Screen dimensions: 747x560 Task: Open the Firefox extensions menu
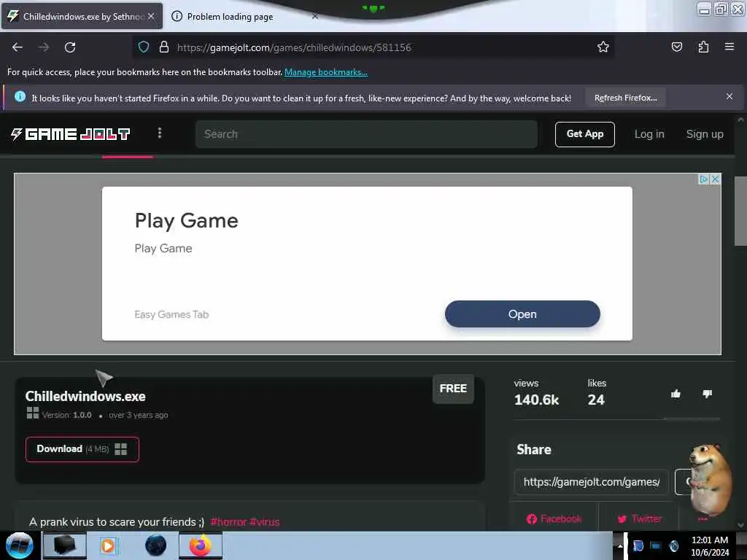pyautogui.click(x=703, y=47)
